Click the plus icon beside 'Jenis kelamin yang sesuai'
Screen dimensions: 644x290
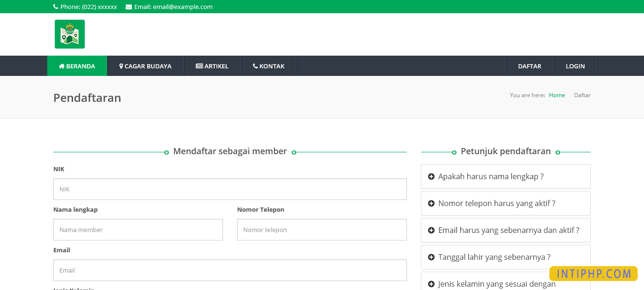(x=431, y=284)
